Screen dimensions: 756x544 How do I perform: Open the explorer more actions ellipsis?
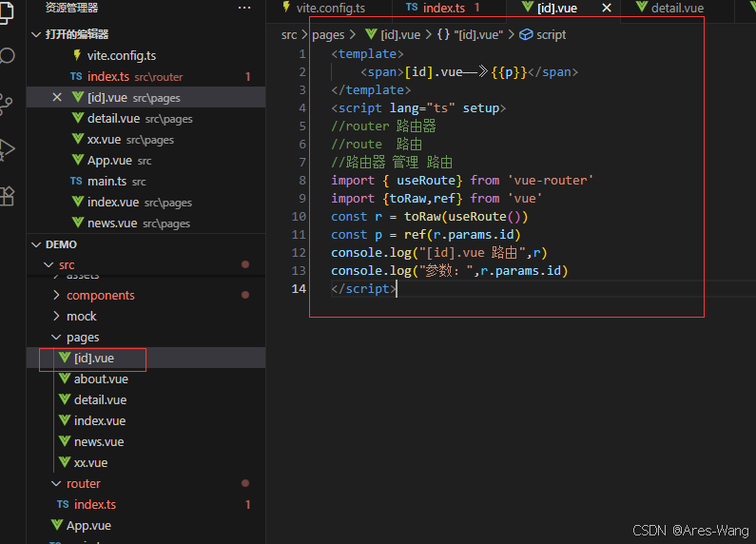(x=244, y=8)
